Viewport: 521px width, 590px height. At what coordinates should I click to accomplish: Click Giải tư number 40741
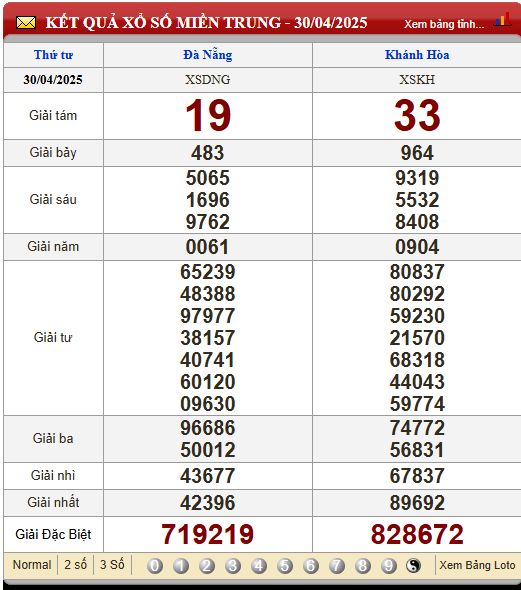[208, 360]
